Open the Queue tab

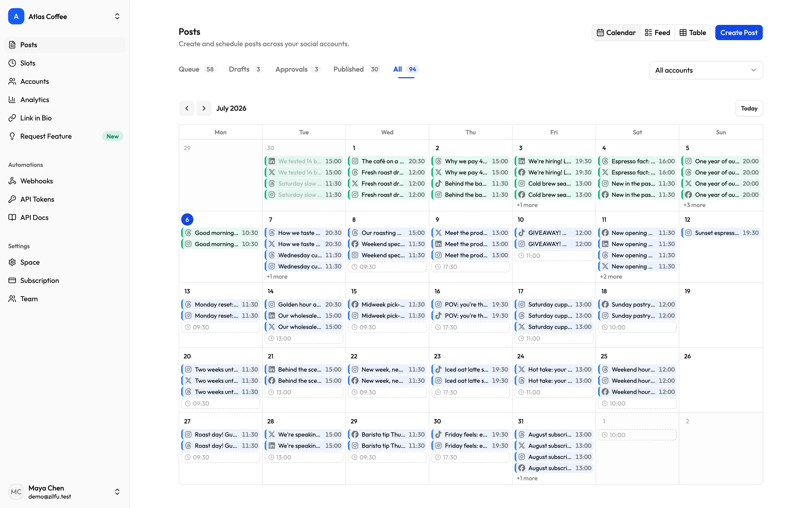[197, 69]
